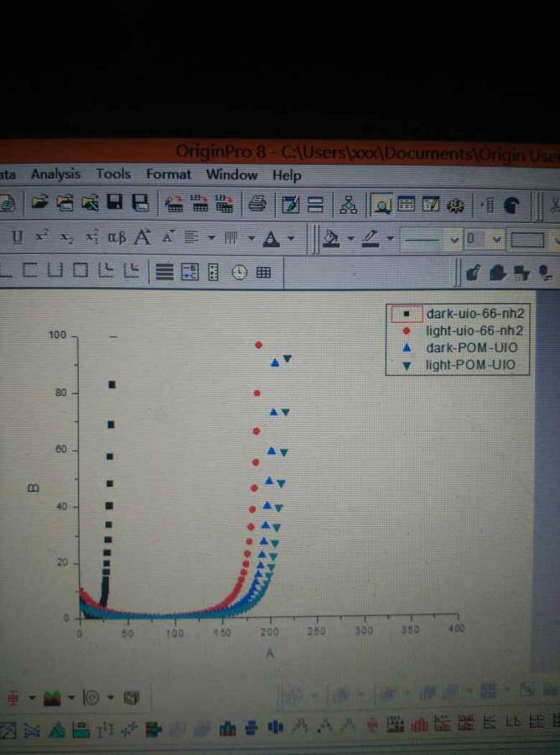Click the Save Template floppy icon

tap(140, 203)
